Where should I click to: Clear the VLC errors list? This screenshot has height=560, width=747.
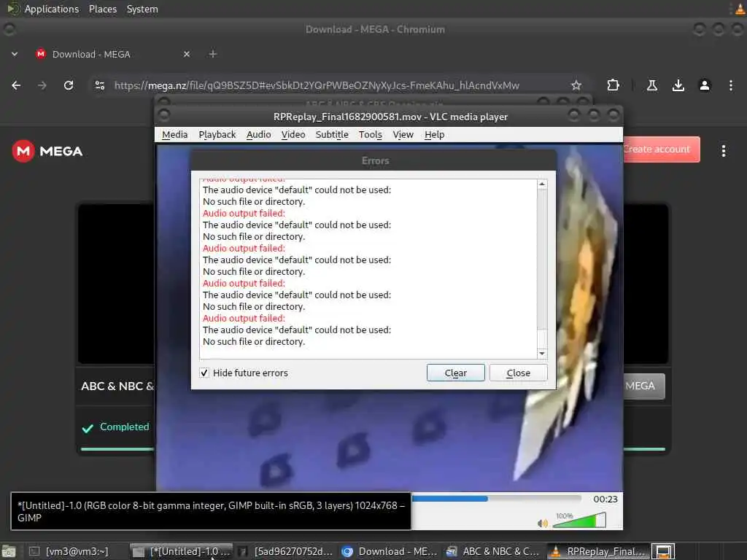point(455,373)
